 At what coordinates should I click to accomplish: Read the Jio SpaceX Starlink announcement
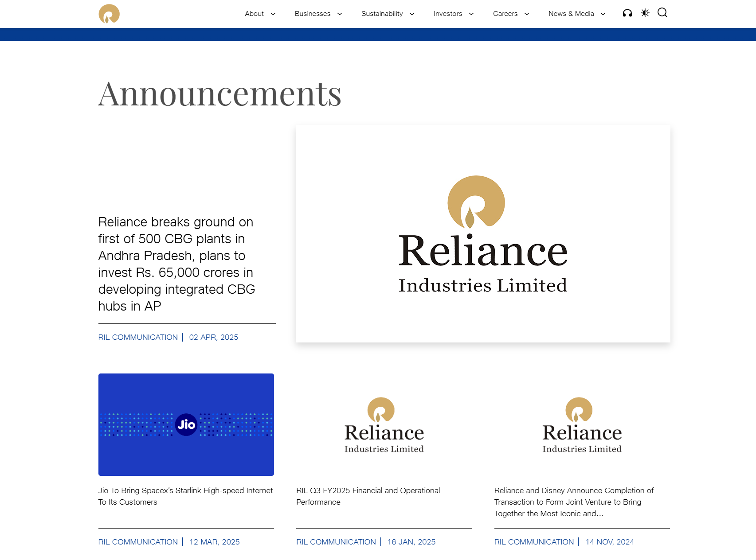(185, 496)
